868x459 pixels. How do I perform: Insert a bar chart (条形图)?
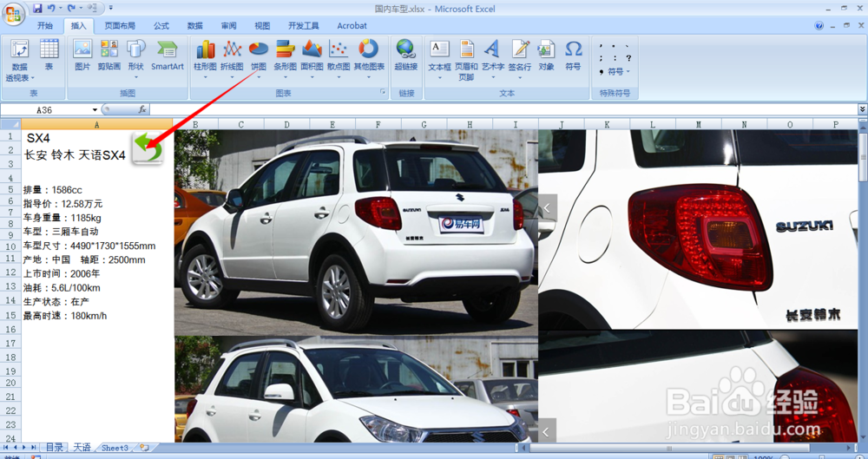(x=285, y=58)
